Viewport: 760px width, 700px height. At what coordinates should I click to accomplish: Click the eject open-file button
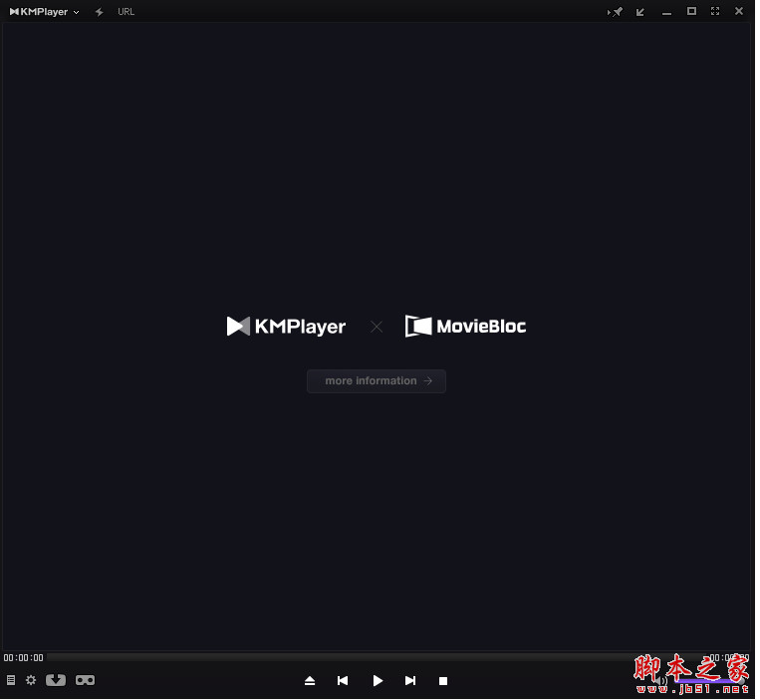point(310,681)
